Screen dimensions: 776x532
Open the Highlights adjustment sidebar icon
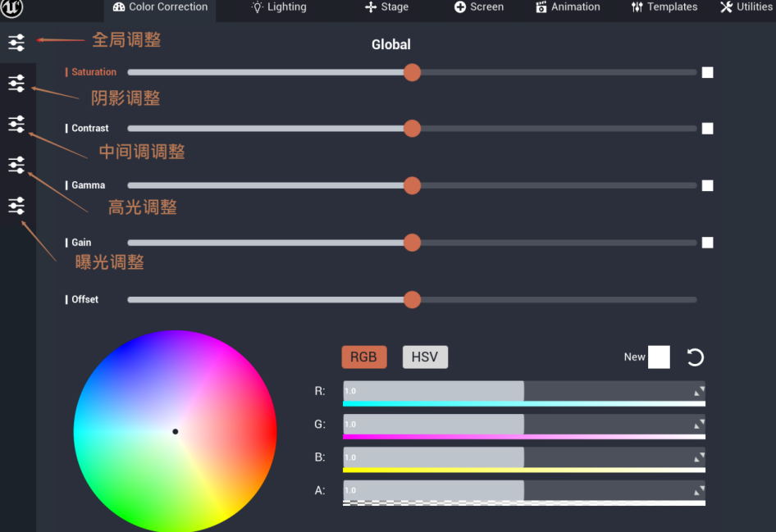tap(16, 165)
